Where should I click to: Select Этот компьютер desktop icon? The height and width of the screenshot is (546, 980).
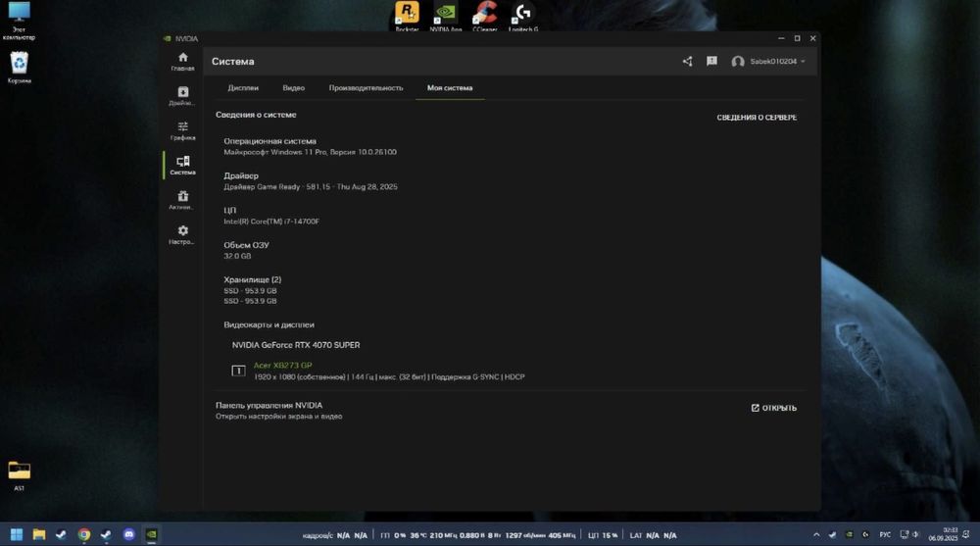click(19, 22)
